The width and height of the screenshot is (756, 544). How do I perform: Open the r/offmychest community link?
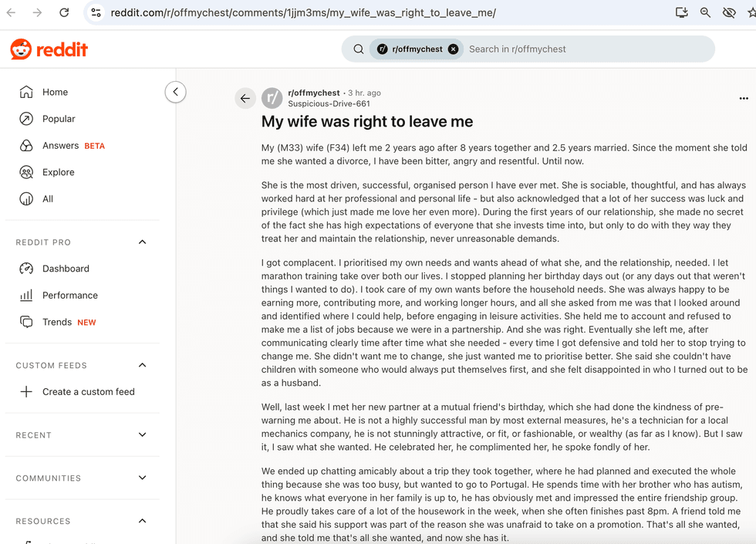coord(314,93)
